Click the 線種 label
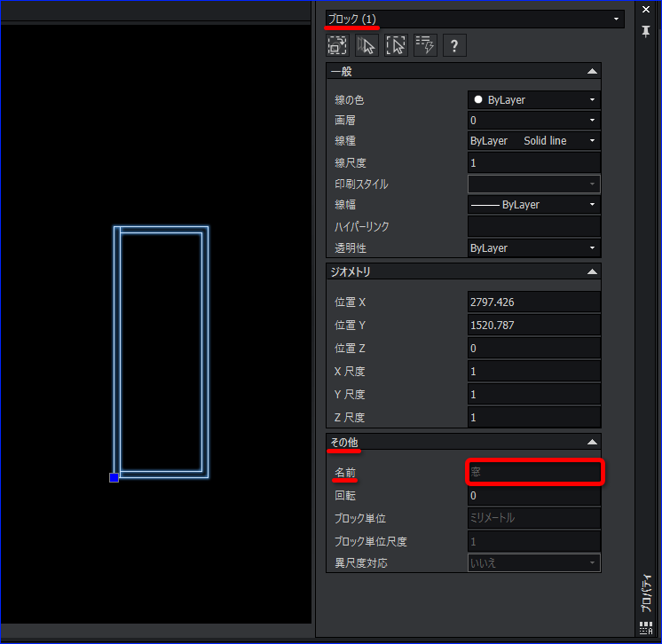The width and height of the screenshot is (662, 644). (345, 140)
